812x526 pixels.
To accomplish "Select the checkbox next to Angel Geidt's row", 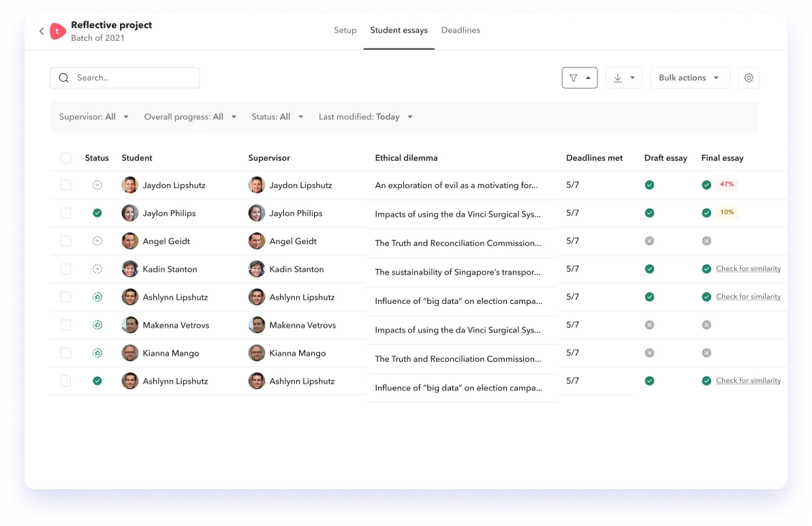I will click(65, 241).
